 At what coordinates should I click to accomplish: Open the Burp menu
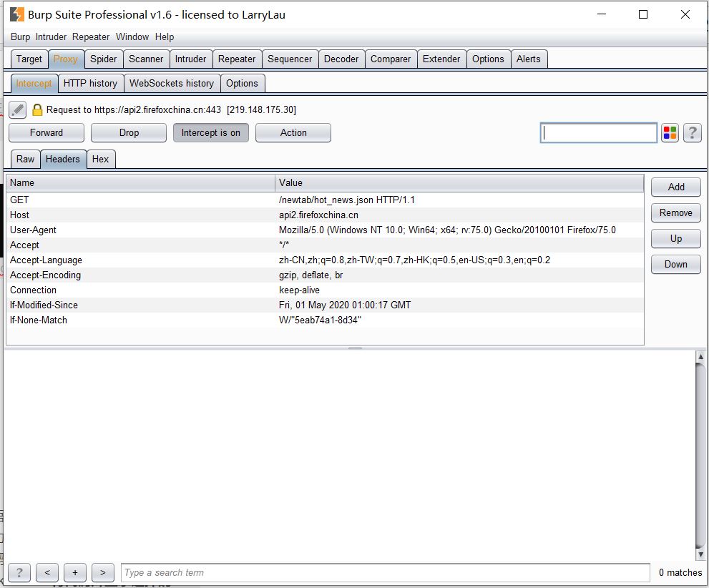click(x=20, y=37)
